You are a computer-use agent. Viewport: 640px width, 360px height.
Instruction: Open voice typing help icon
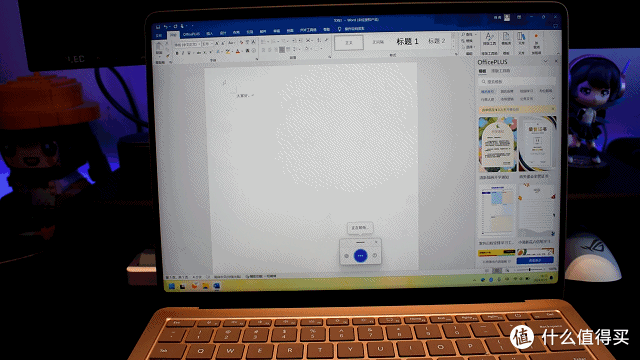(x=375, y=256)
